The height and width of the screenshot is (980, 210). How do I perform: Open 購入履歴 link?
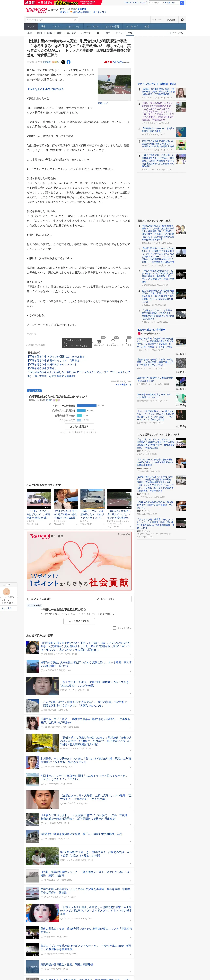[x=171, y=20]
